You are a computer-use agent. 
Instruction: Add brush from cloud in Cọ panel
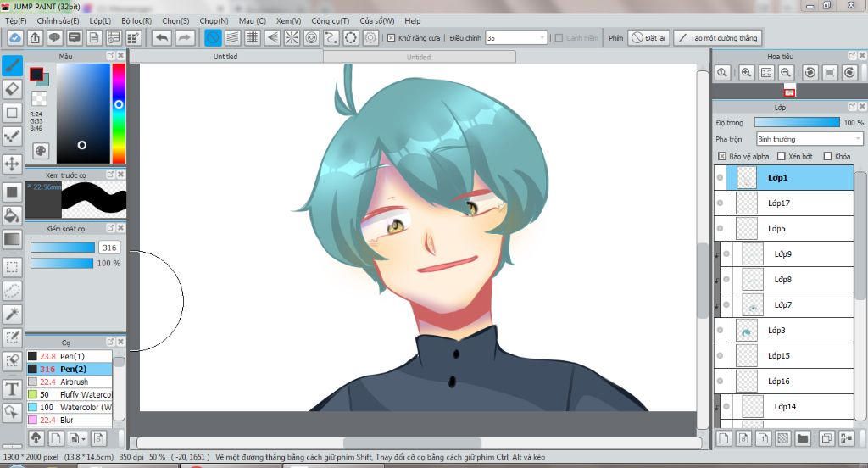tap(36, 438)
